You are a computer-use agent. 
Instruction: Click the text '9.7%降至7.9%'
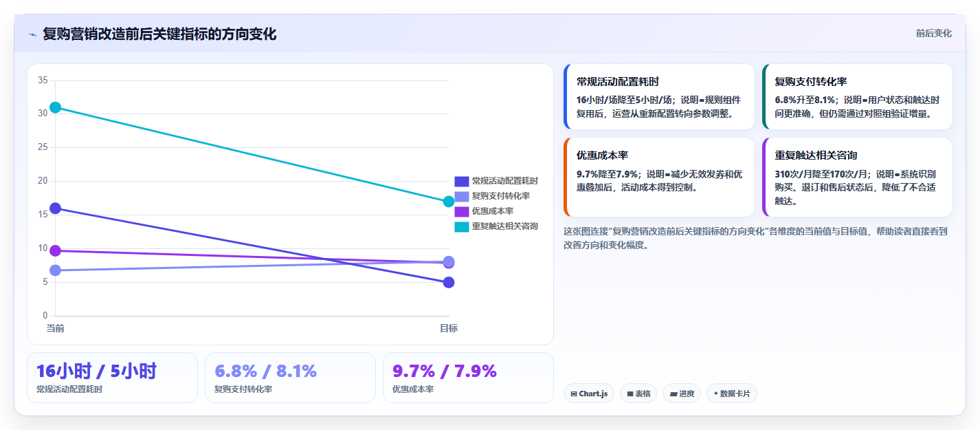607,174
